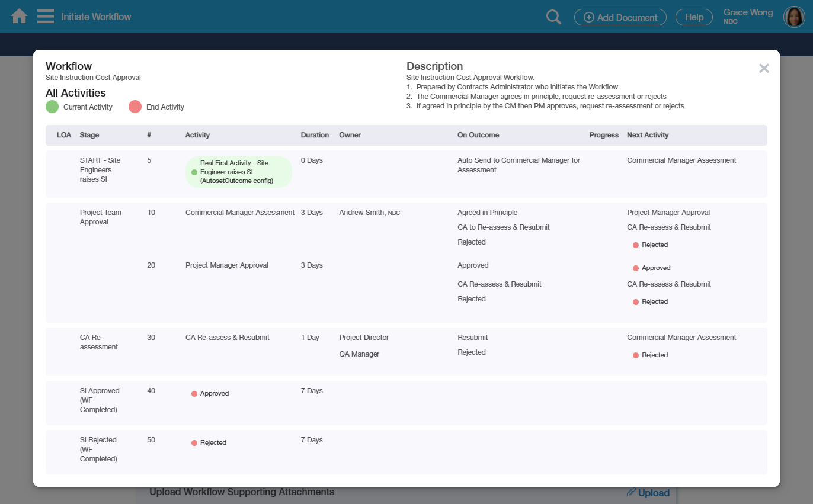Click the Duration column header

(x=315, y=135)
